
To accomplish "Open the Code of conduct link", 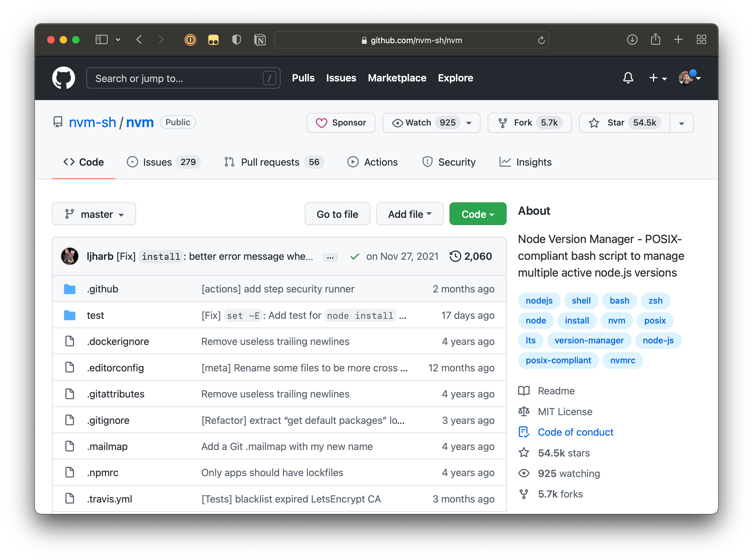I will (x=575, y=432).
